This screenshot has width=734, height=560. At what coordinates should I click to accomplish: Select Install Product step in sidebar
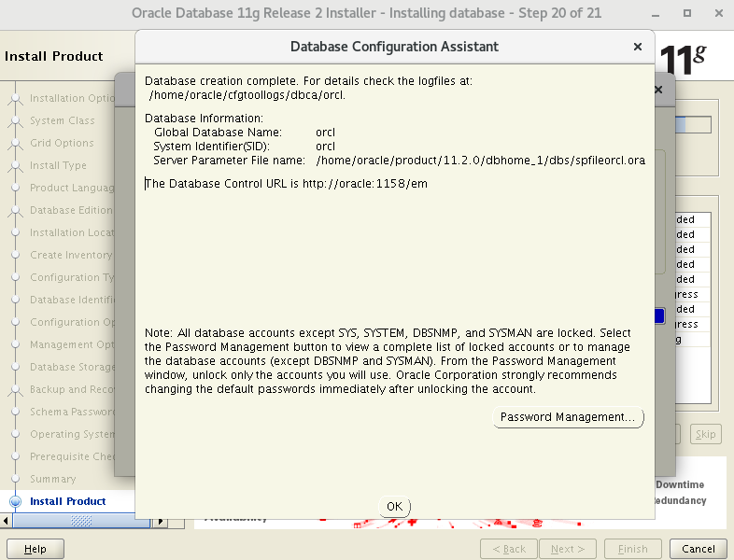pyautogui.click(x=68, y=501)
